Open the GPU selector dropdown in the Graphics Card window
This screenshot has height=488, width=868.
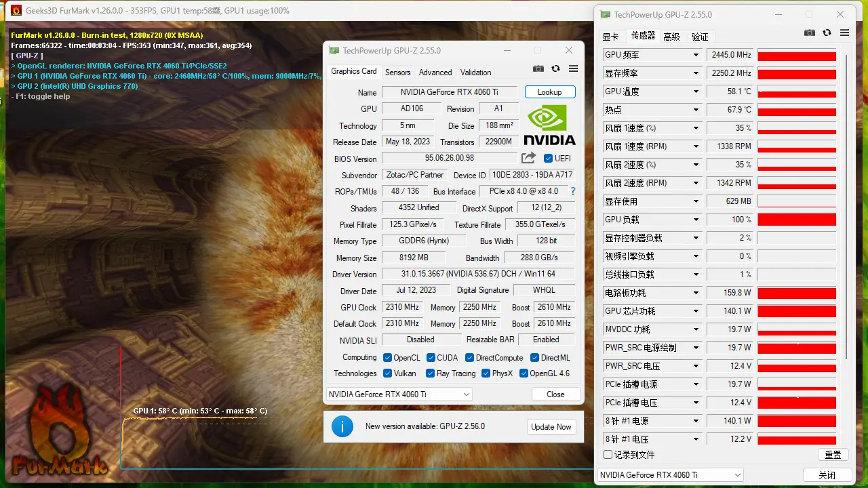coord(399,394)
